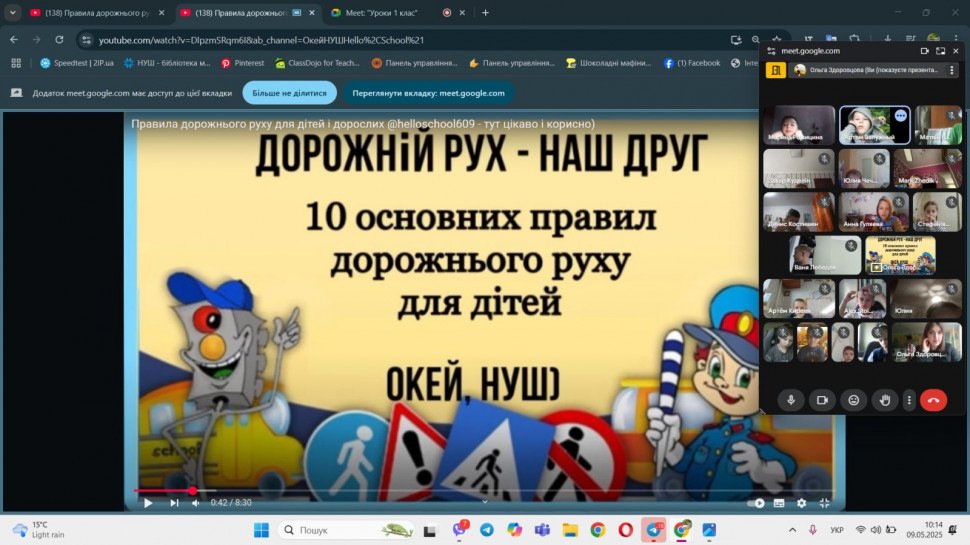Select the Ваня Лебедєв participant tile

[825, 254]
